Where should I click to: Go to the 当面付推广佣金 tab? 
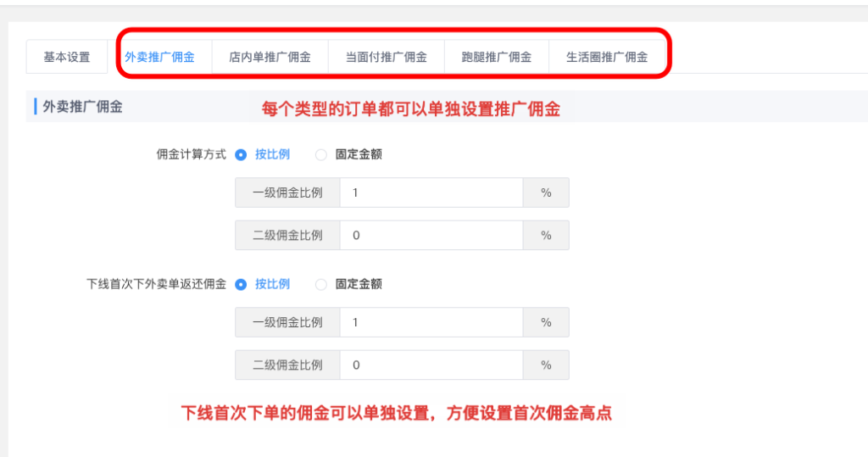pos(386,58)
